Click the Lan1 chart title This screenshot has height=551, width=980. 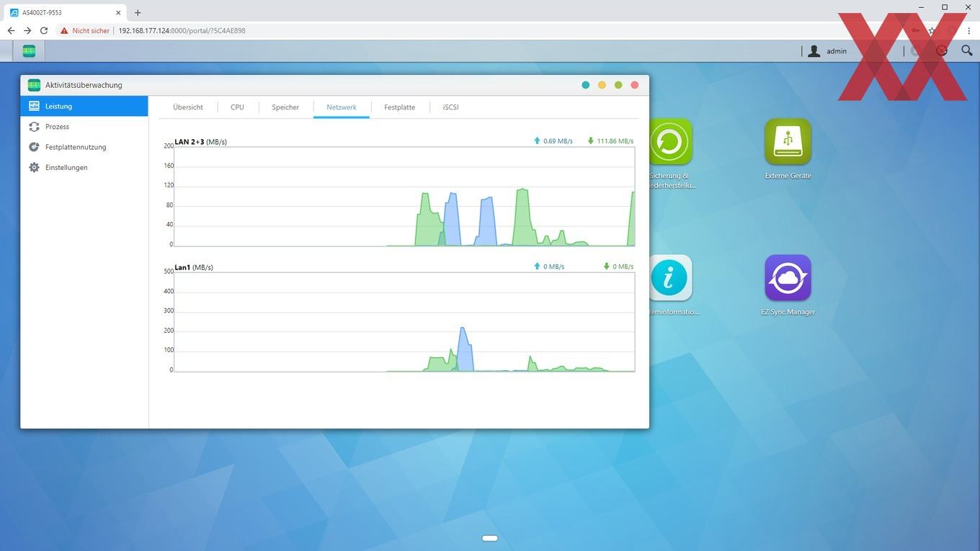pos(193,267)
